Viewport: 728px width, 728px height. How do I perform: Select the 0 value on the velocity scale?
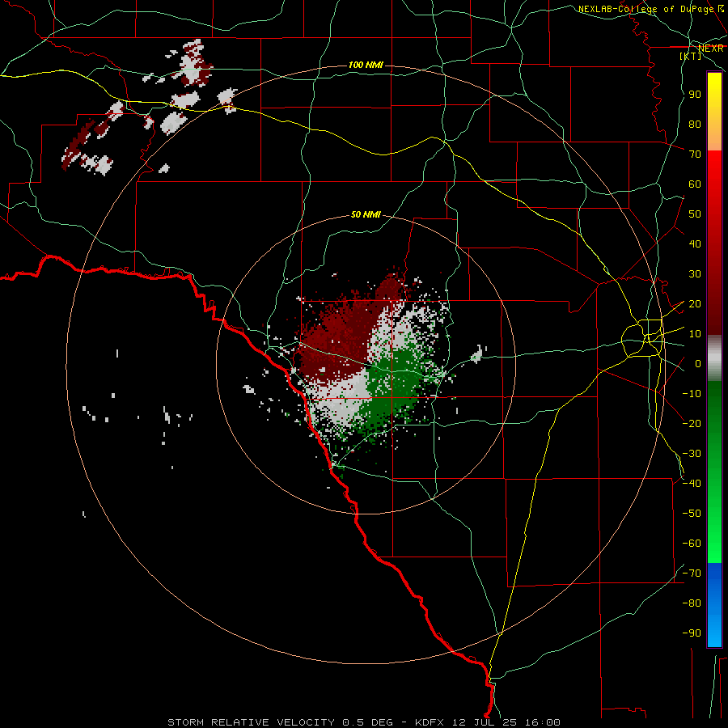[698, 364]
